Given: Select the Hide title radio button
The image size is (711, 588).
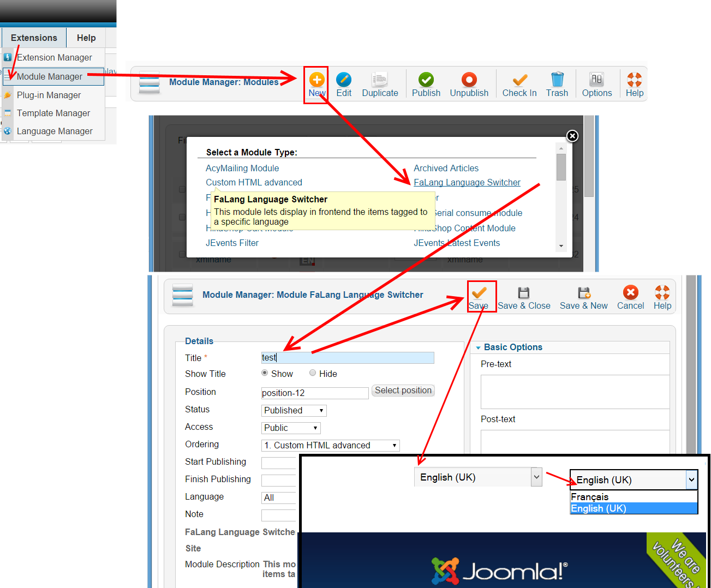Looking at the screenshot, I should (x=313, y=373).
